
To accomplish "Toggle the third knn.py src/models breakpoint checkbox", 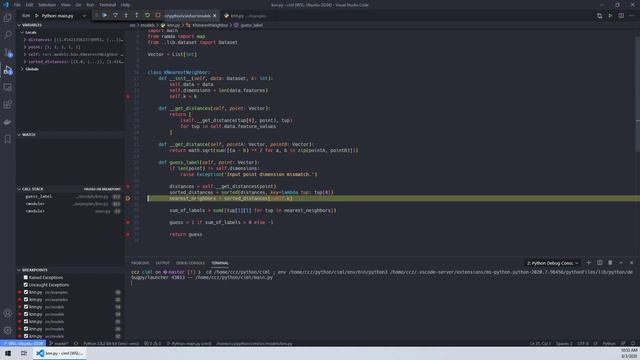I will pyautogui.click(x=26, y=322).
